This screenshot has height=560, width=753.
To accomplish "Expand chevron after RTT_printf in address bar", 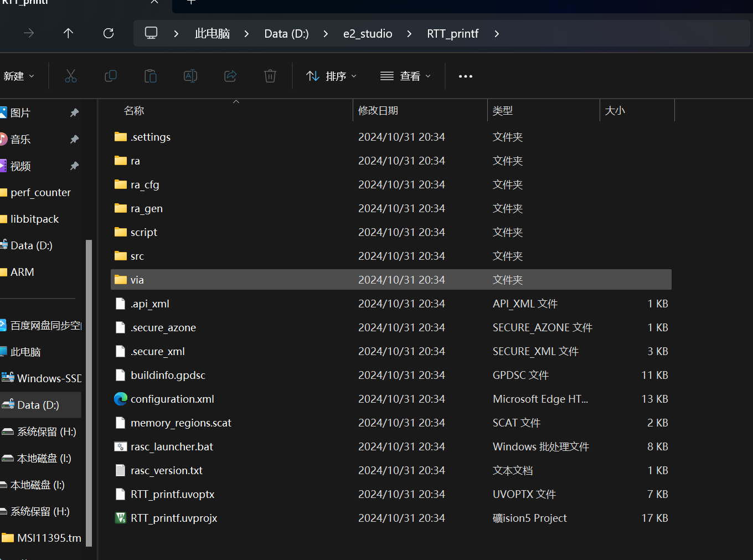I will [x=497, y=34].
